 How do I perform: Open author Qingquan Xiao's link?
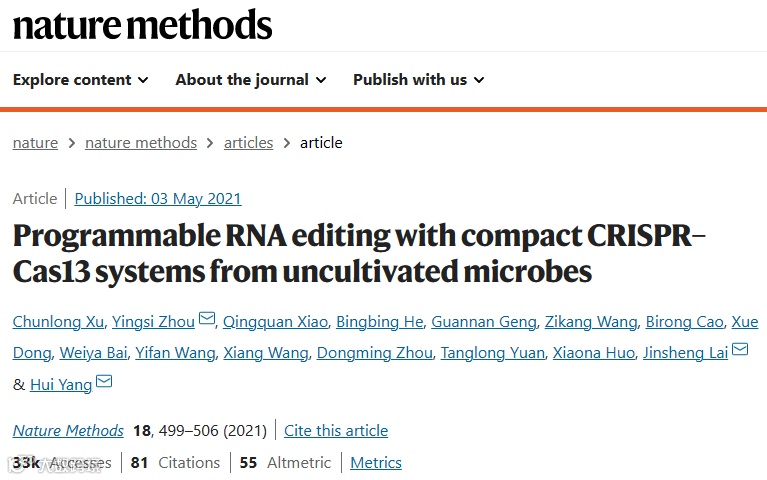[x=275, y=322]
